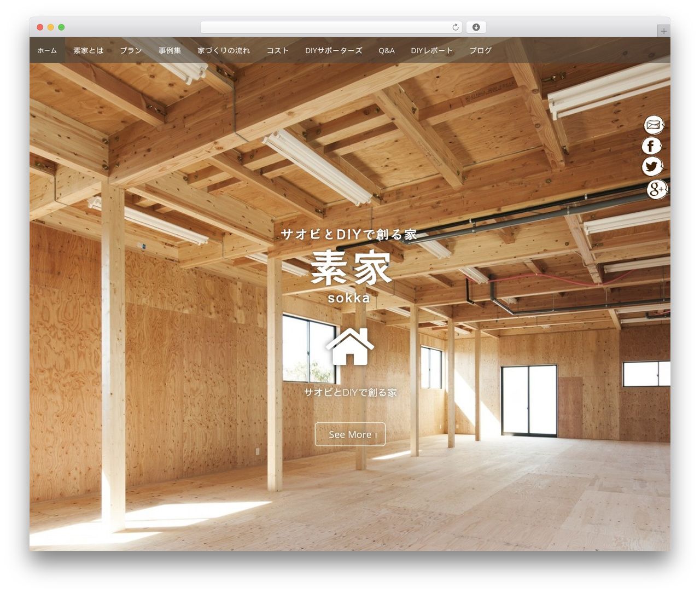Image resolution: width=700 pixels, height=593 pixels.
Task: Open the Q&A menu item
Action: (387, 50)
